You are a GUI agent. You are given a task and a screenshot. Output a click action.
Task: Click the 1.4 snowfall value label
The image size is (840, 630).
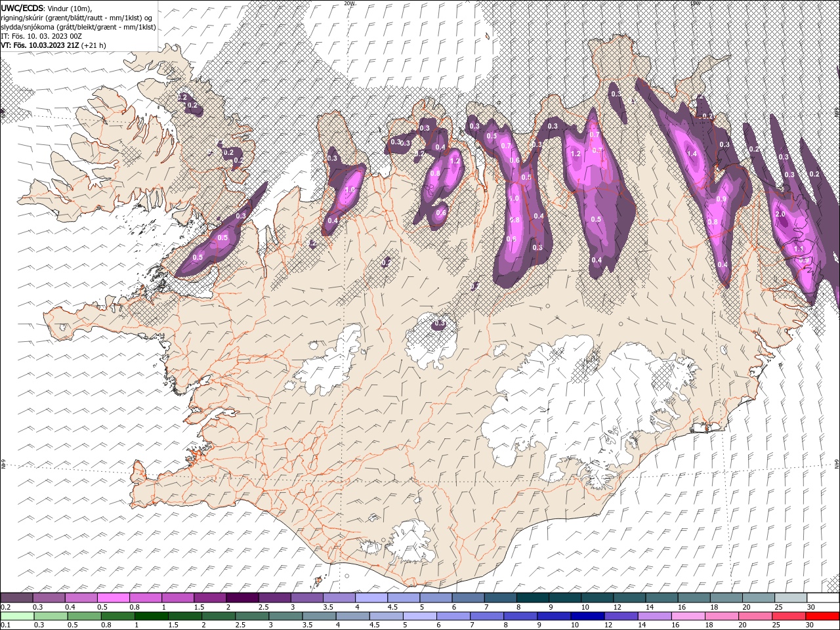691,154
